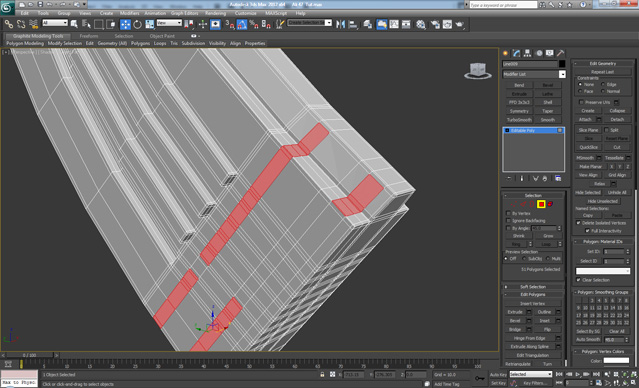639x388 pixels.
Task: Toggle the By Angle checkbox
Action: click(508, 228)
